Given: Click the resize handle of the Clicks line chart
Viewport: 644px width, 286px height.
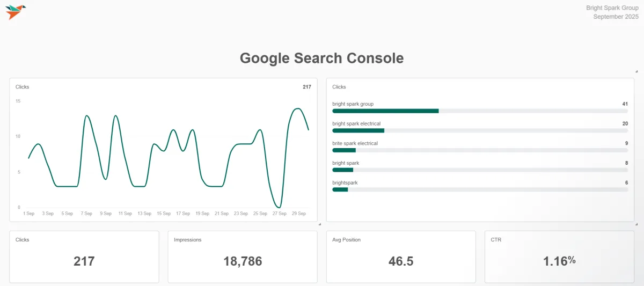Looking at the screenshot, I should 319,224.
